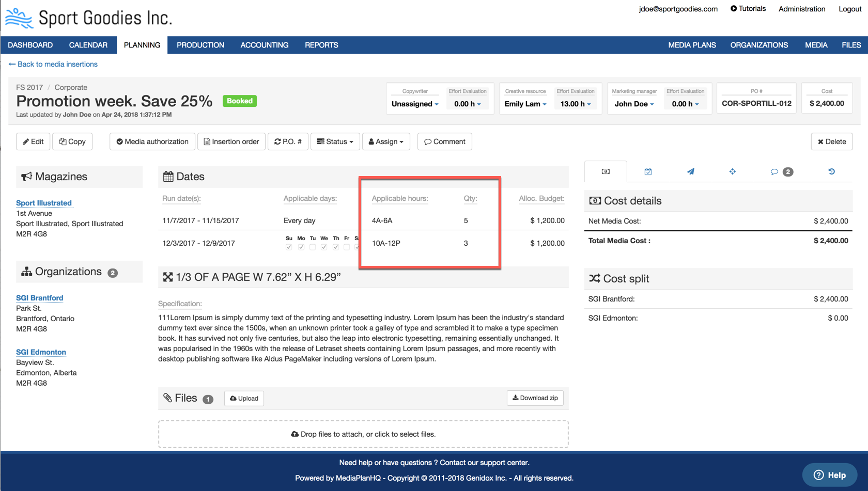Screen dimensions: 868x491
Task: Open the paper plane tab icon
Action: [690, 172]
